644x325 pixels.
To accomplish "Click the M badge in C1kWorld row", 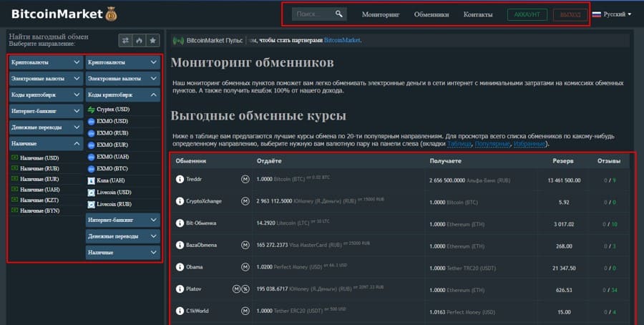I will click(245, 311).
